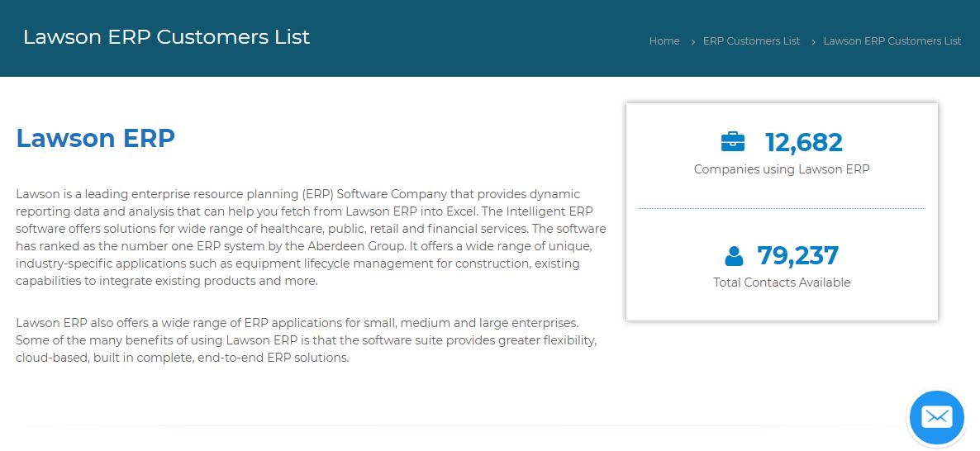Select the 12,682 companies count number
980x451 pixels.
click(804, 142)
